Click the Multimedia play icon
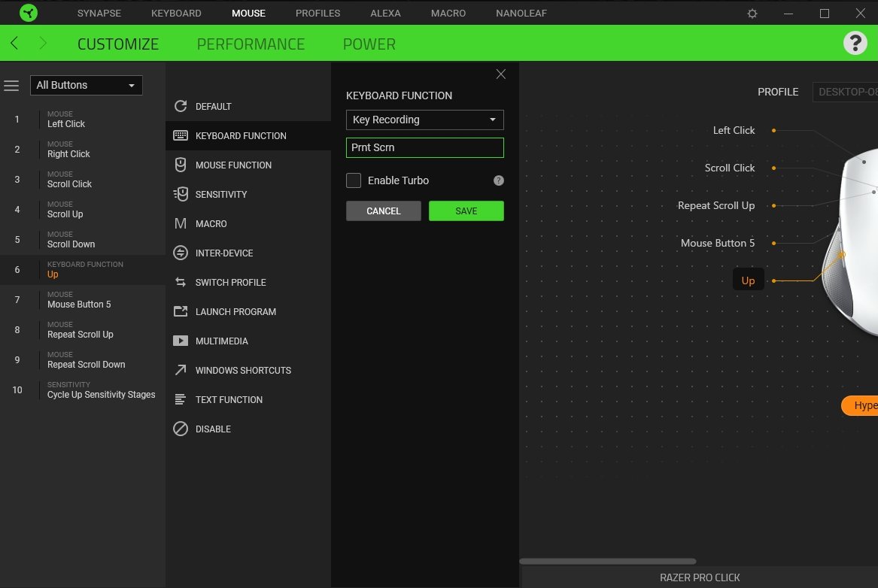878x588 pixels. click(x=181, y=341)
